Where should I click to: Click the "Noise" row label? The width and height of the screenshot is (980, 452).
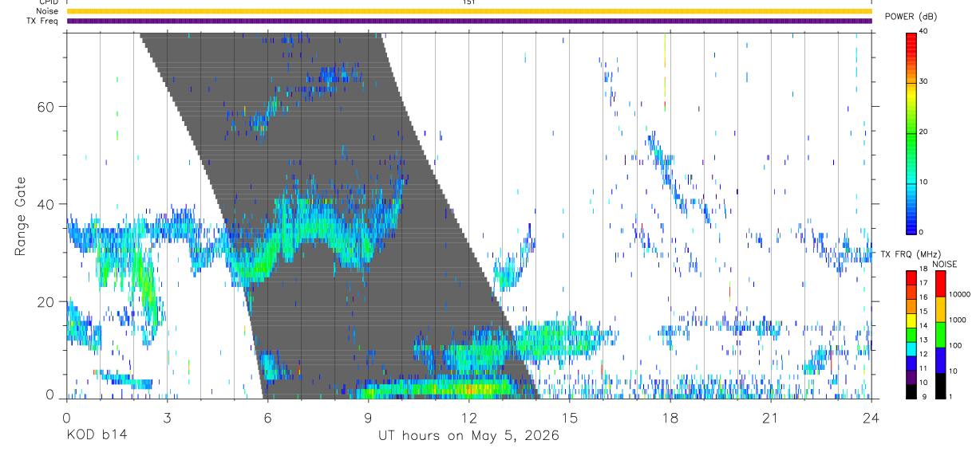point(47,11)
